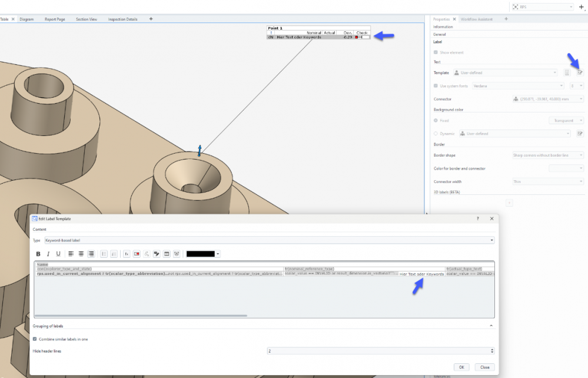Open the label Type dropdown

pos(269,240)
